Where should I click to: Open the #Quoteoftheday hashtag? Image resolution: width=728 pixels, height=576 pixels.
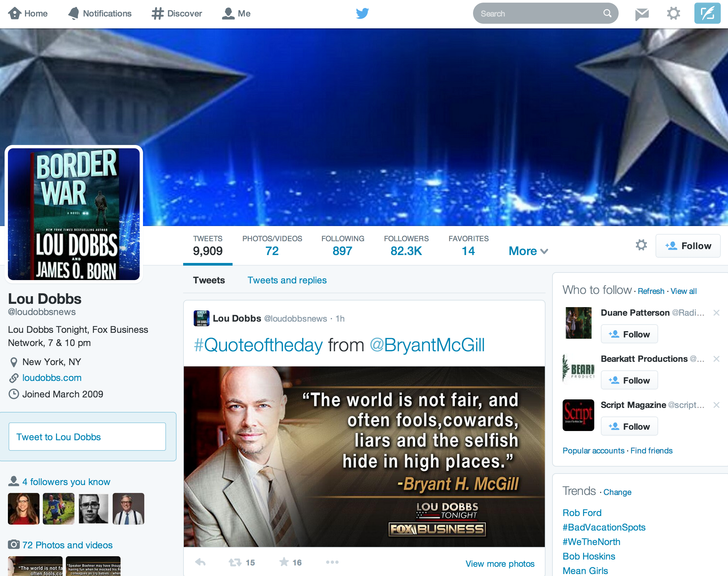click(x=258, y=345)
